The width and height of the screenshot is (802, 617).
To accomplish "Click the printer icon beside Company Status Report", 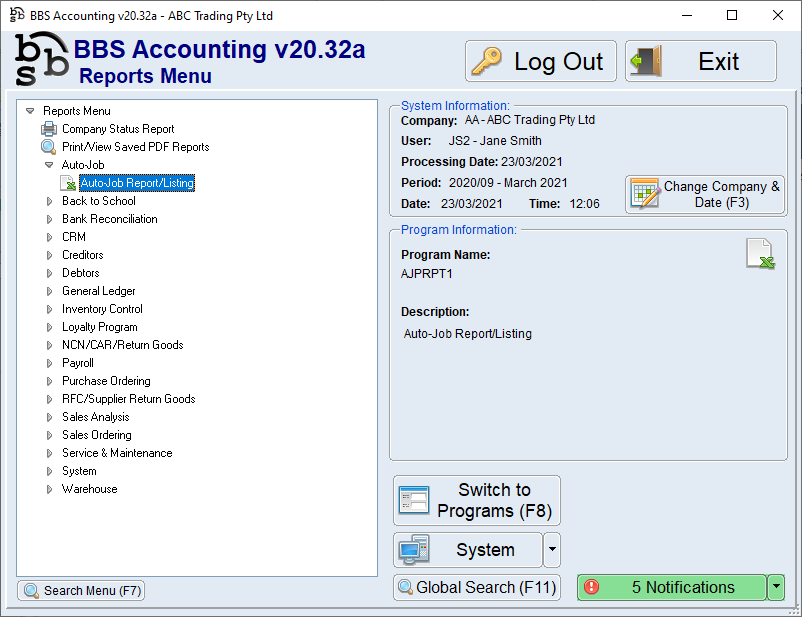I will tap(48, 129).
